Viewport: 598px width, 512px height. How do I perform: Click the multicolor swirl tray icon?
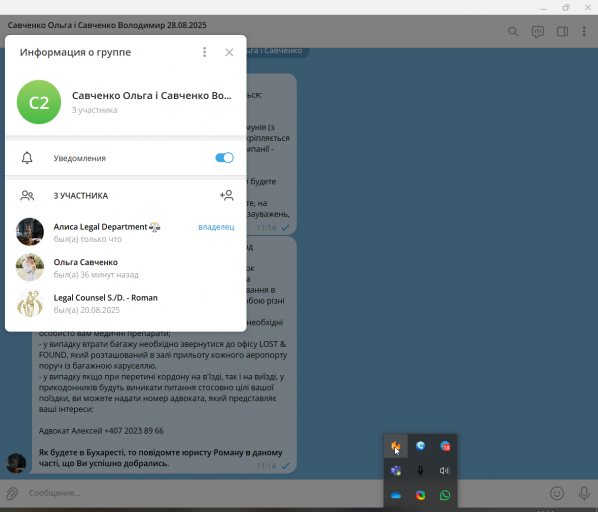[420, 495]
